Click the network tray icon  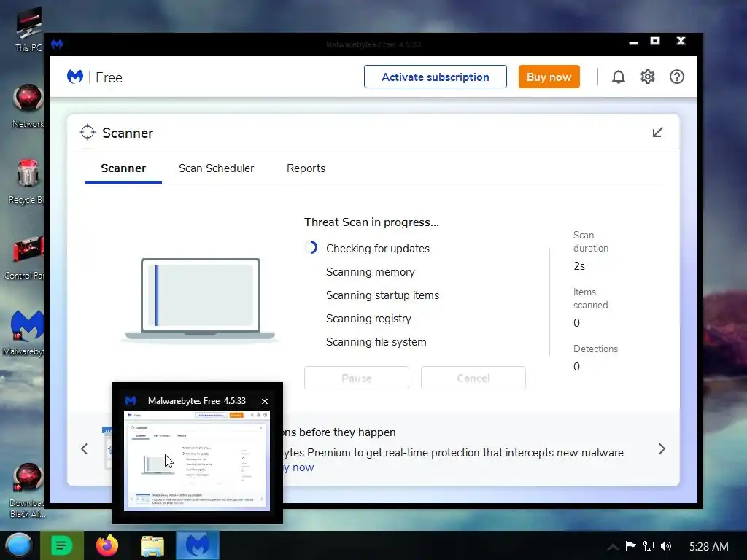pyautogui.click(x=649, y=545)
